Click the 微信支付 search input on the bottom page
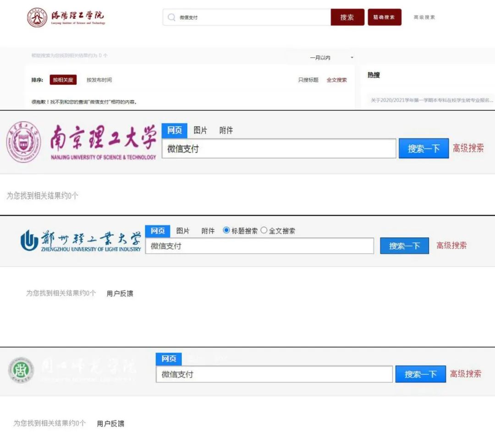Screen dimensions: 495x448 275,374
